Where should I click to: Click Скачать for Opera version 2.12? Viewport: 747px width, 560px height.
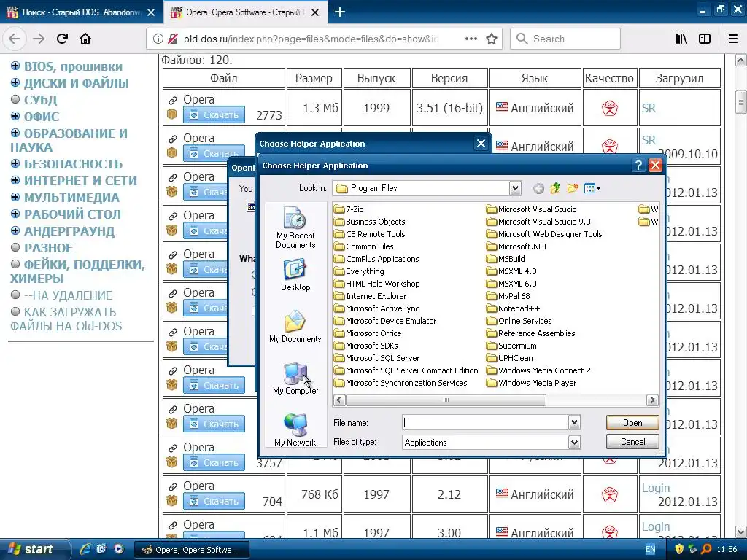coord(214,501)
